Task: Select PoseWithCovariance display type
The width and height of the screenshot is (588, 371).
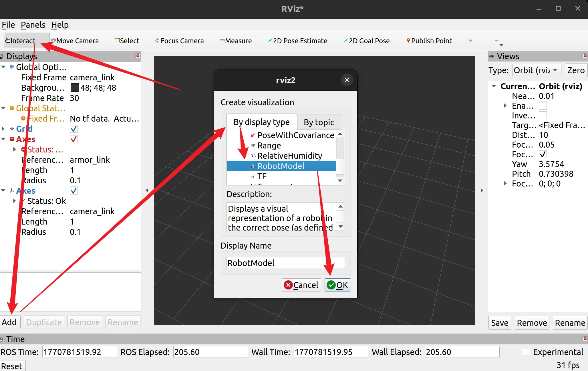Action: click(x=296, y=135)
